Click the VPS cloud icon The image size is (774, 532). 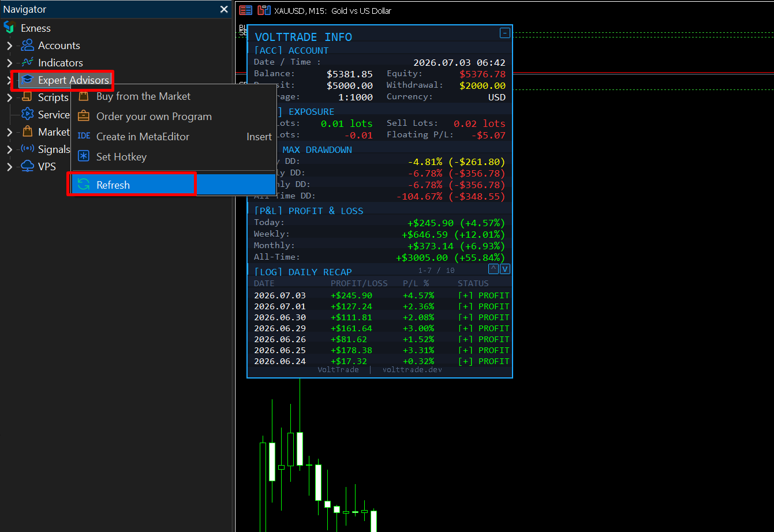coord(28,166)
